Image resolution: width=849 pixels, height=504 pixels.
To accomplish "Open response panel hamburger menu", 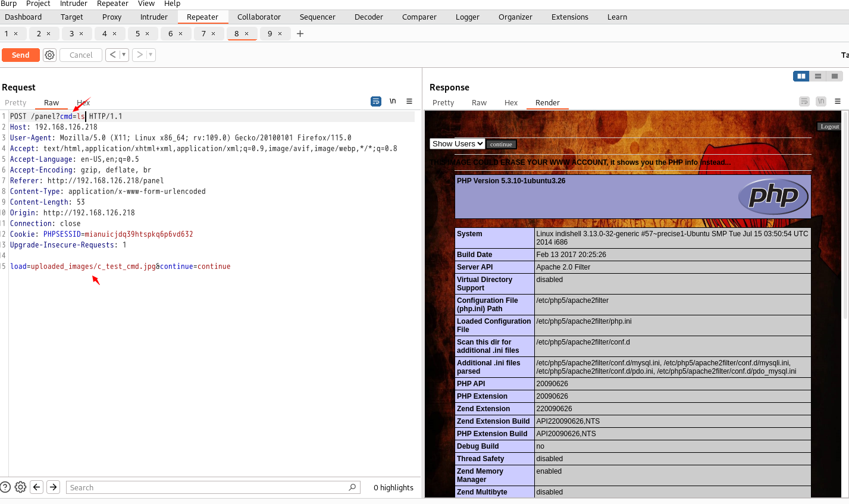I will tap(838, 102).
